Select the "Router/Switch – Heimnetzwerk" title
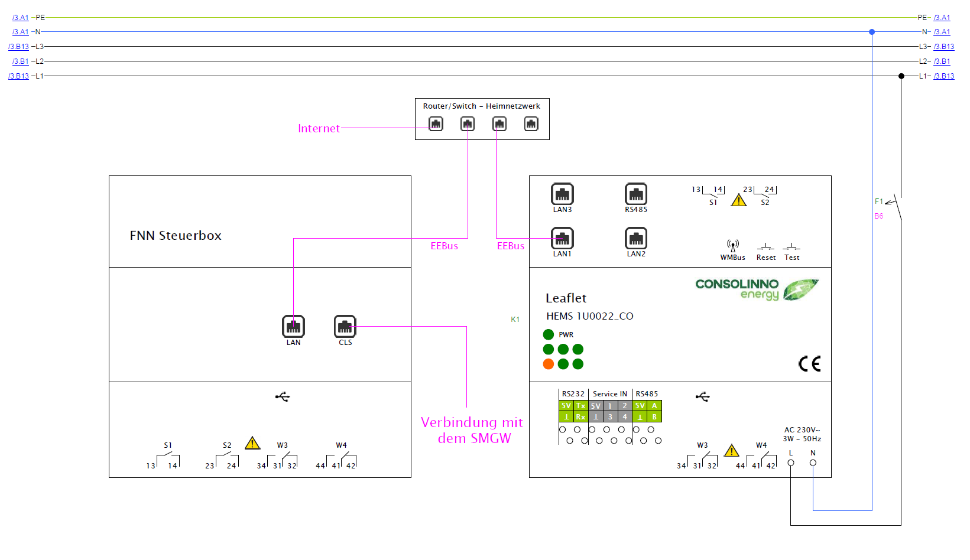The image size is (970, 560). pos(481,106)
